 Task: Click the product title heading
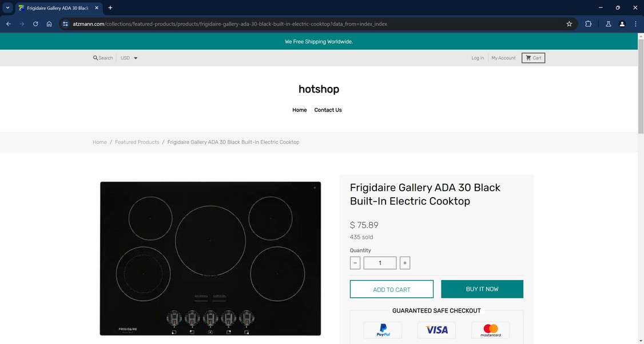pyautogui.click(x=425, y=194)
